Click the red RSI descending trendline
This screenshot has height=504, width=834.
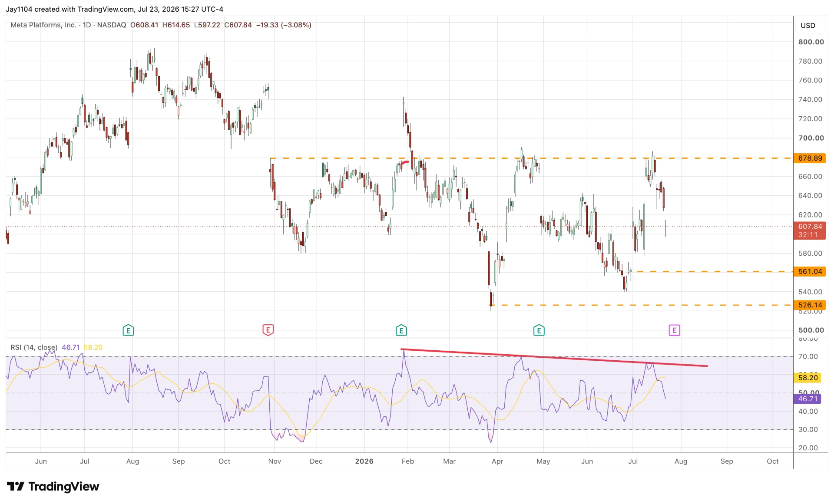click(x=554, y=358)
